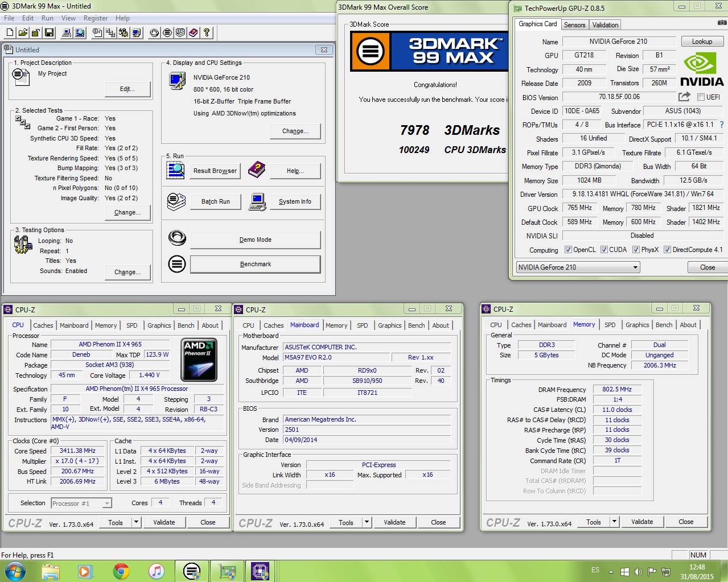The width and height of the screenshot is (728, 582).
Task: Toggle the PhysX checkbox
Action: tap(636, 250)
